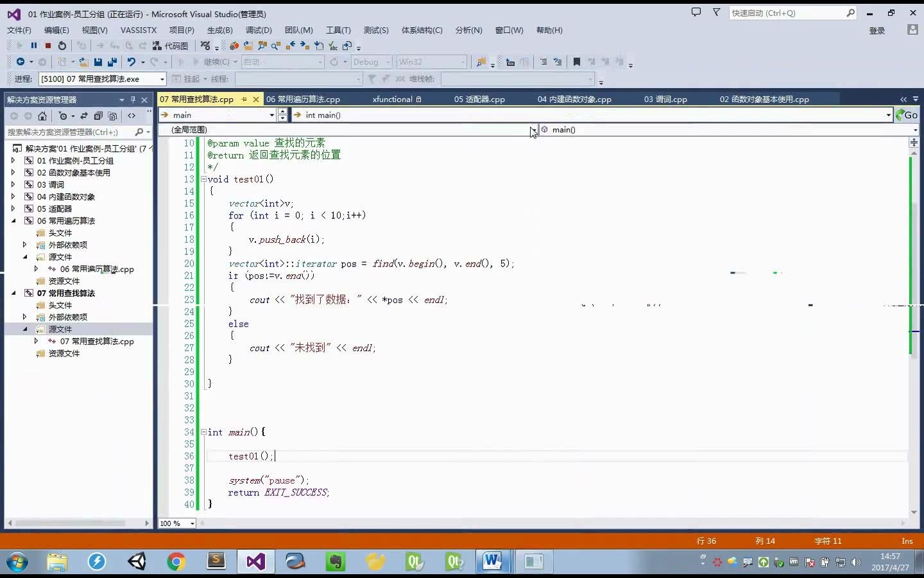Switch to the 05 适配器.cpp tab
The height and width of the screenshot is (578, 924).
479,99
